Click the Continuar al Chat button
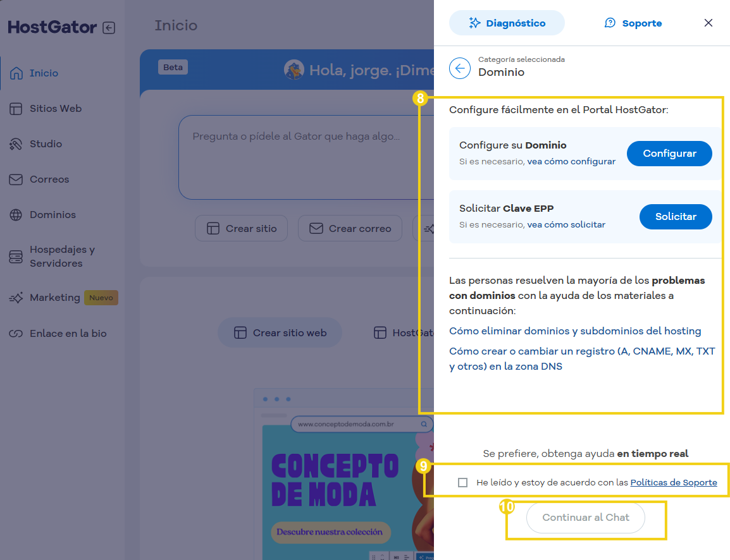 click(586, 518)
